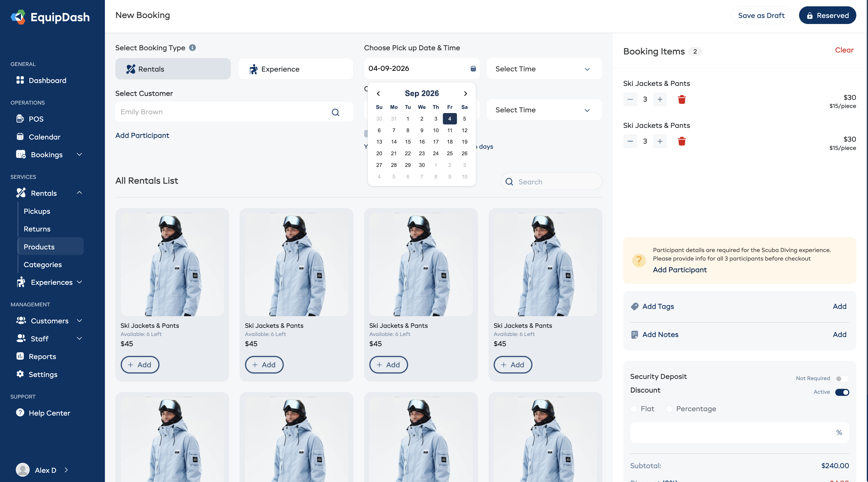Click the EquipDash logo icon

point(18,17)
